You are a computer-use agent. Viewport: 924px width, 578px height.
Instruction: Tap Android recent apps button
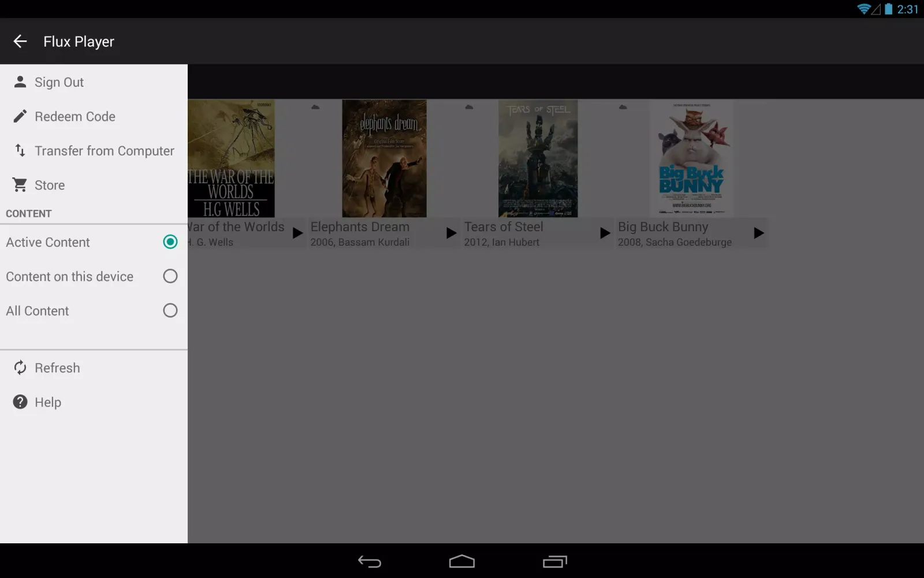click(x=555, y=561)
